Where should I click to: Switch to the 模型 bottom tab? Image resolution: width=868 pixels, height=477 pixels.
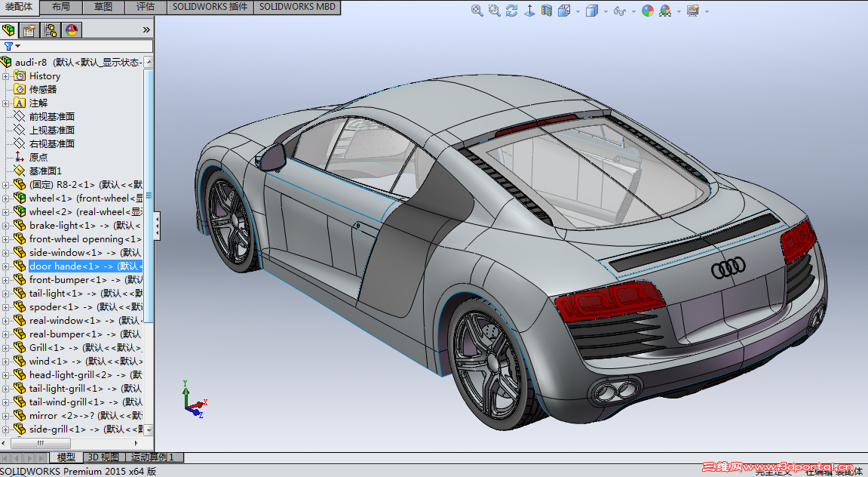(66, 457)
